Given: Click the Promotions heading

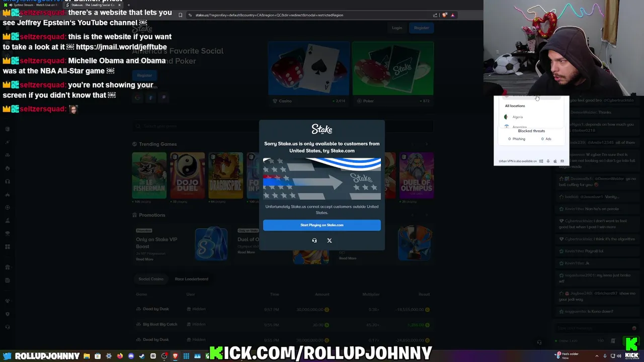Looking at the screenshot, I should tap(152, 215).
